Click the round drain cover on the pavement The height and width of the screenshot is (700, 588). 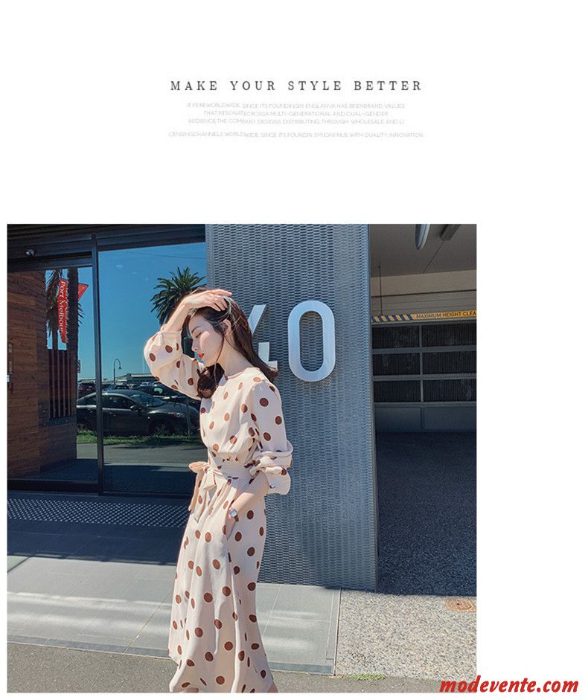(461, 606)
